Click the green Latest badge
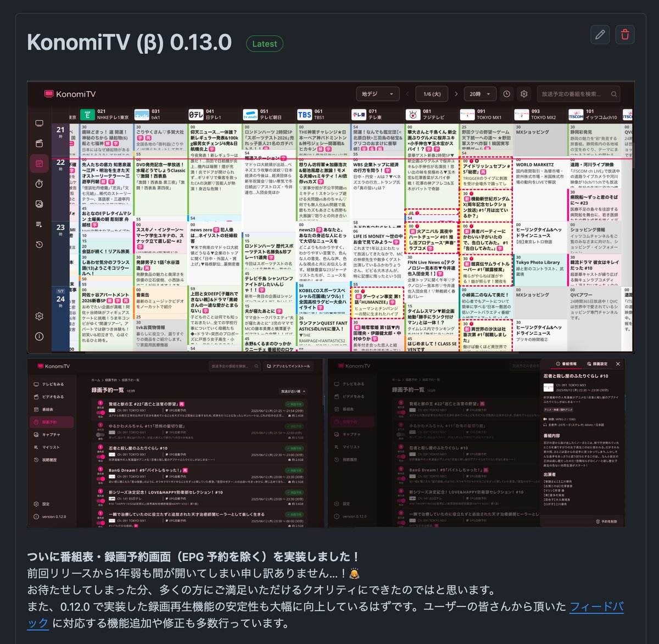Image resolution: width=659 pixels, height=644 pixels. click(265, 44)
